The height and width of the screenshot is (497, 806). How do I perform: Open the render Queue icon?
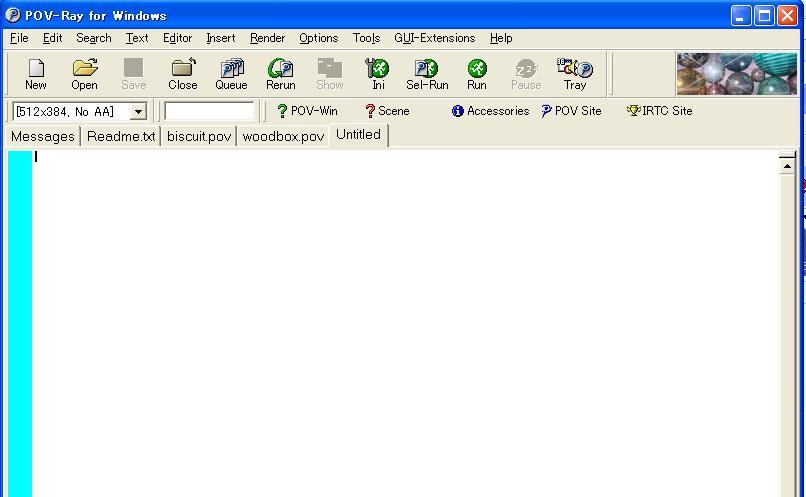231,74
